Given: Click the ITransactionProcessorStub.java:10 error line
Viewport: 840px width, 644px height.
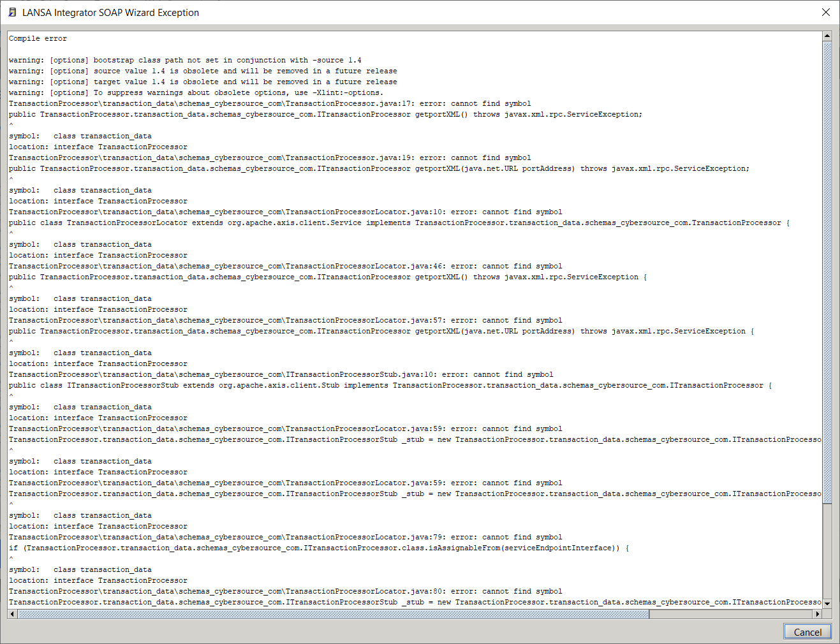Looking at the screenshot, I should (x=281, y=374).
